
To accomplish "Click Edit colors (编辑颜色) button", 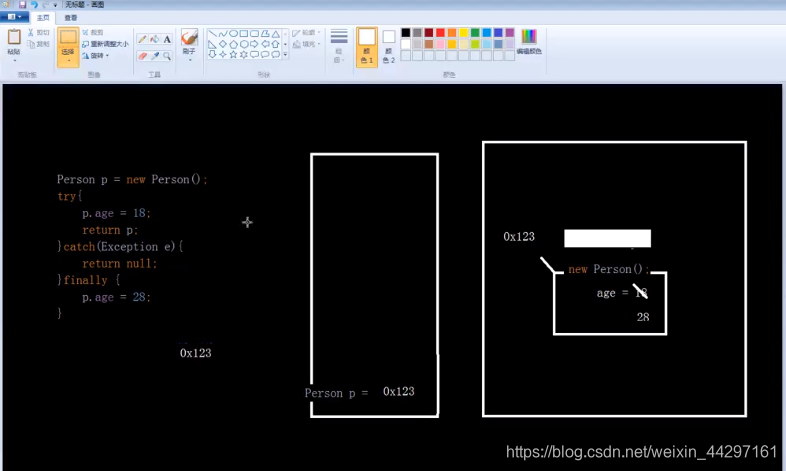I will 529,42.
